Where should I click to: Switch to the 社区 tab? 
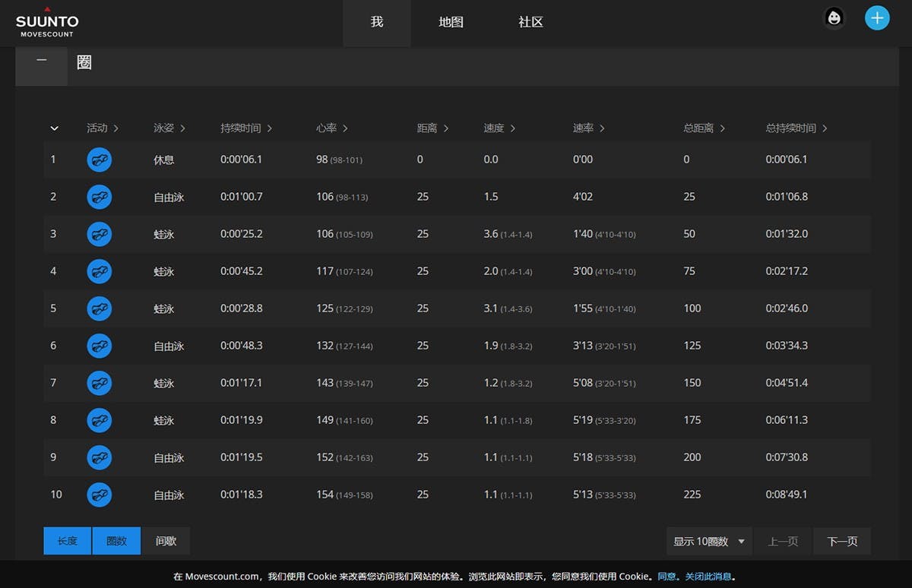530,23
